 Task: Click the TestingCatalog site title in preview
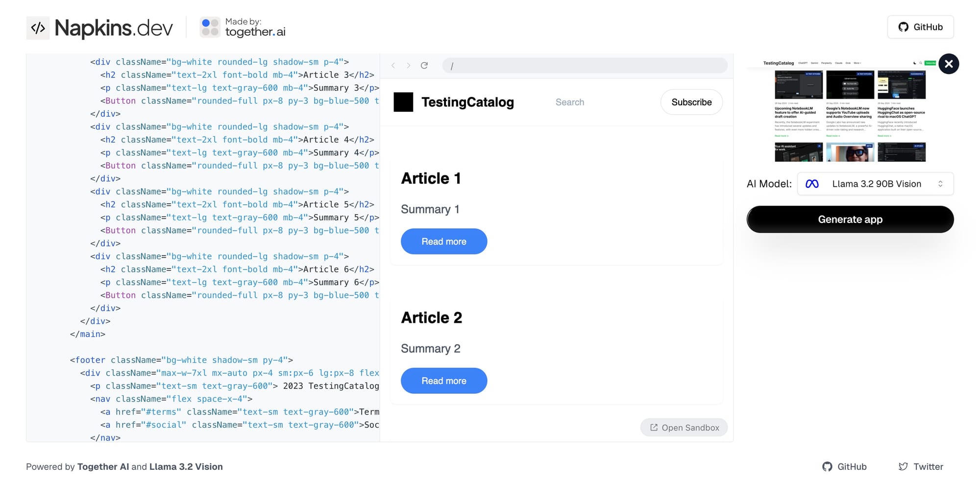pyautogui.click(x=467, y=102)
